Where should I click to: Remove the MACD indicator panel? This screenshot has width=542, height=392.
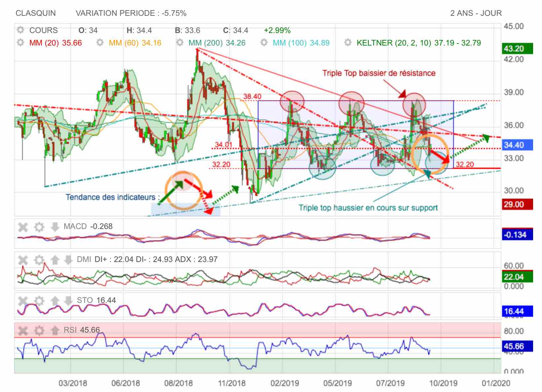point(23,227)
